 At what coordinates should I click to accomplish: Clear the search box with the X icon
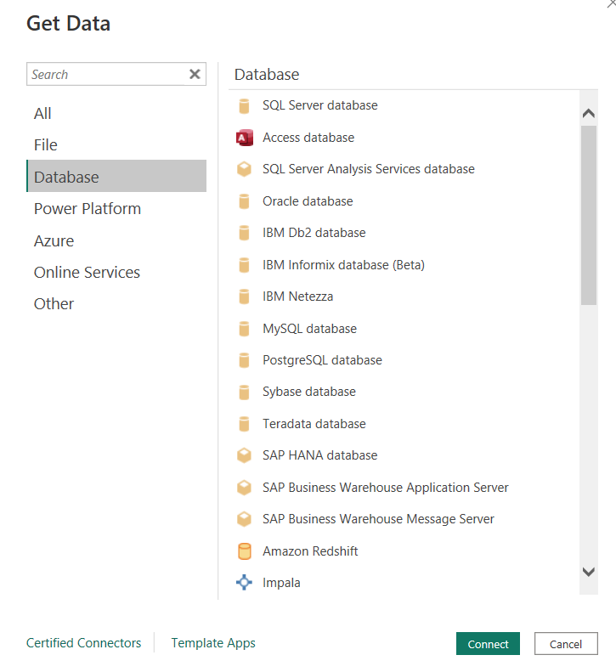tap(195, 75)
